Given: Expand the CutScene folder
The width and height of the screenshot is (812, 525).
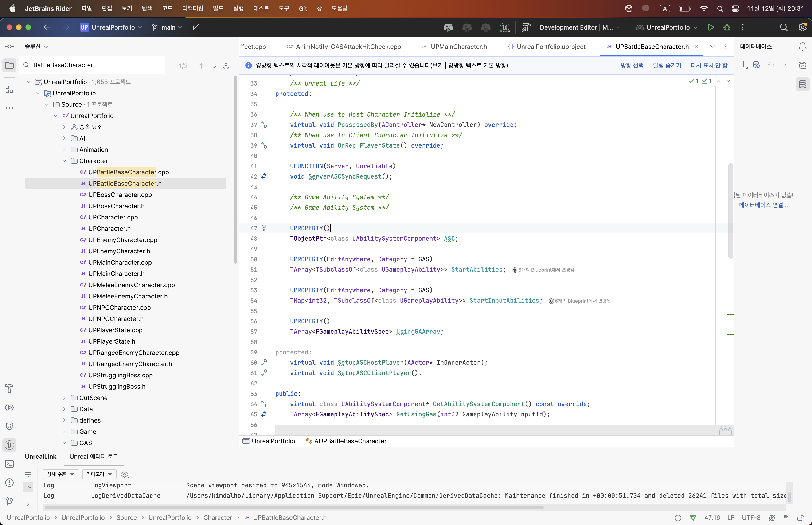Looking at the screenshot, I should click(64, 398).
